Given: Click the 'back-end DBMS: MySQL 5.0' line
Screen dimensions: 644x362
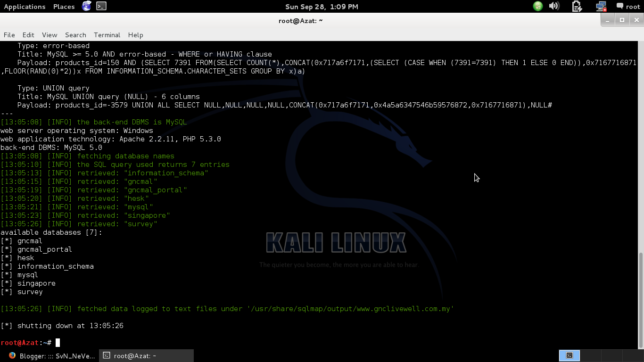Looking at the screenshot, I should [x=51, y=148].
